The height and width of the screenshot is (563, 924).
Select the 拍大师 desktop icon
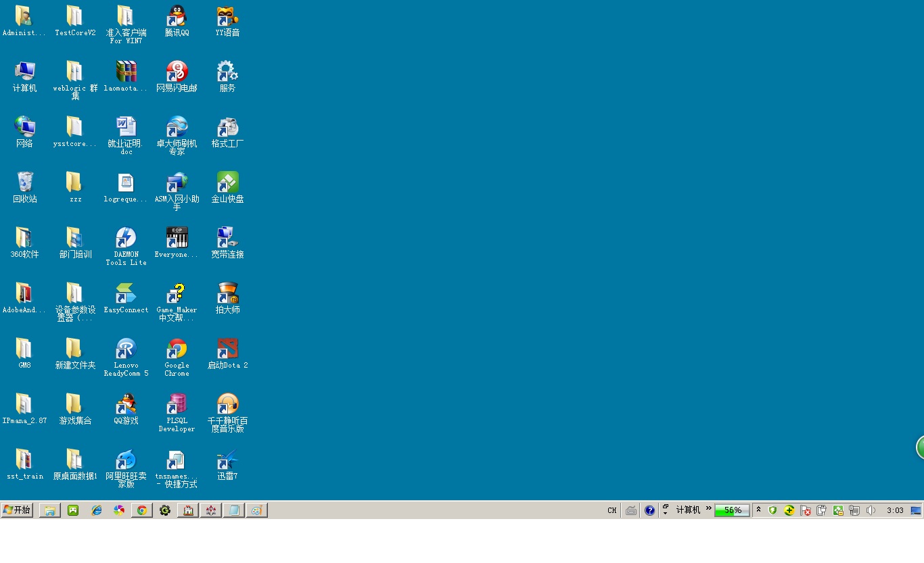pos(227,298)
